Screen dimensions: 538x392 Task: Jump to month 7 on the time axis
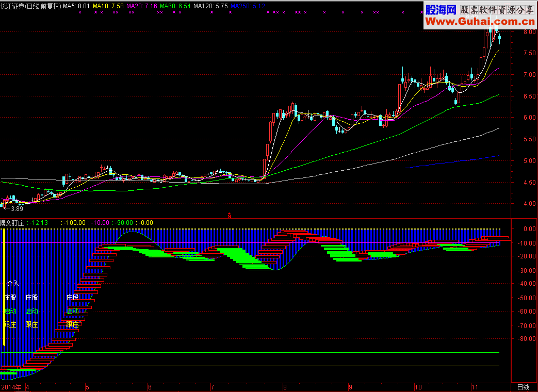point(213,387)
